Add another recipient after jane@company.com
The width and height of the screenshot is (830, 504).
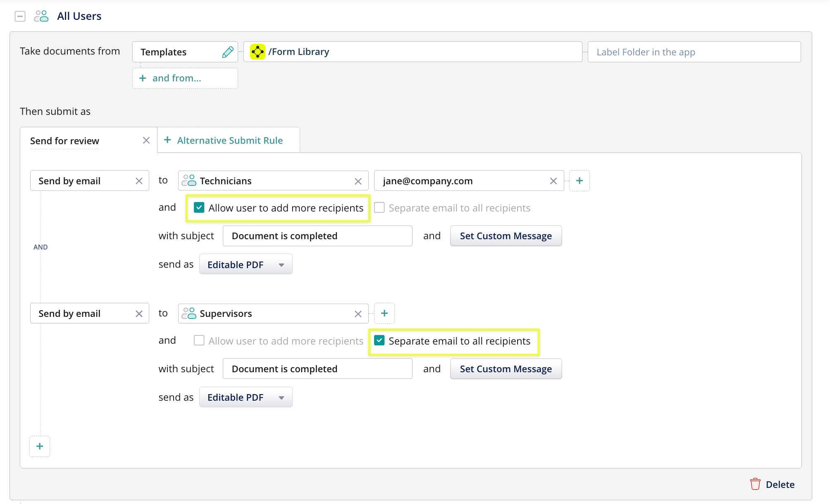(x=580, y=181)
